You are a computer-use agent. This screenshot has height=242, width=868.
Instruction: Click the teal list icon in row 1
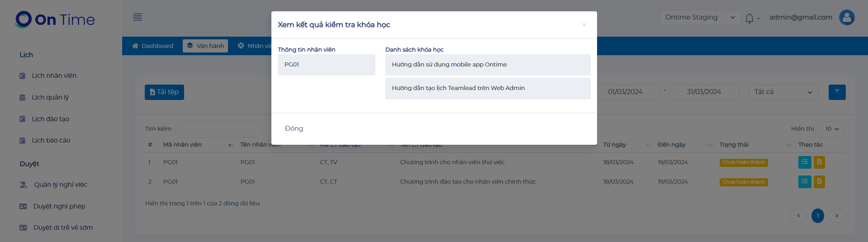804,162
